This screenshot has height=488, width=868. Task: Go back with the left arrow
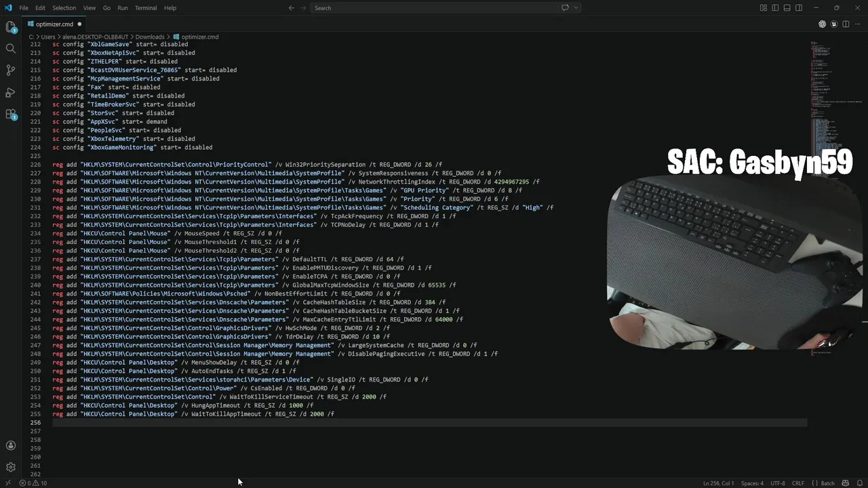(292, 7)
